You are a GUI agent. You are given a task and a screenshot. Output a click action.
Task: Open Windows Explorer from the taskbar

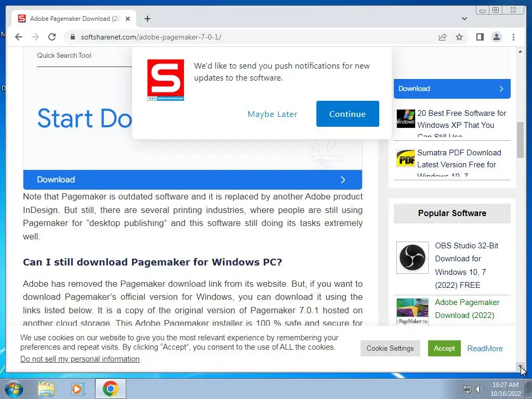coord(46,389)
